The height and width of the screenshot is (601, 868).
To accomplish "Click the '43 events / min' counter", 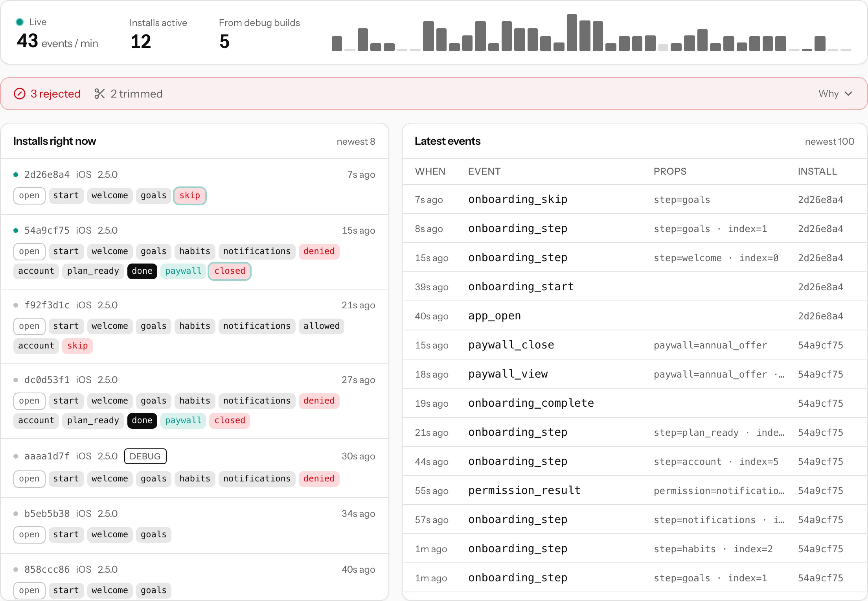I will (57, 41).
